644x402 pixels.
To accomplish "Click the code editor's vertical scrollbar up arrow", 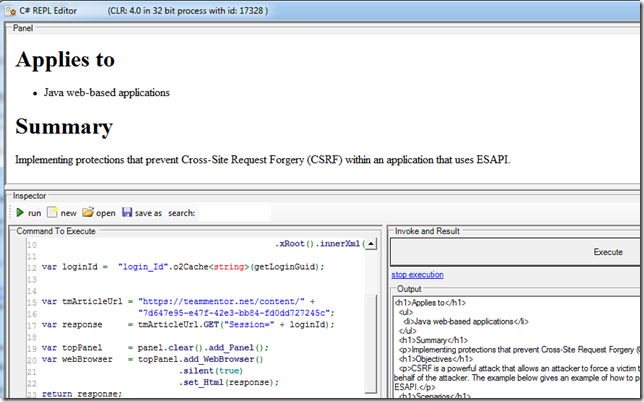I will pos(370,244).
